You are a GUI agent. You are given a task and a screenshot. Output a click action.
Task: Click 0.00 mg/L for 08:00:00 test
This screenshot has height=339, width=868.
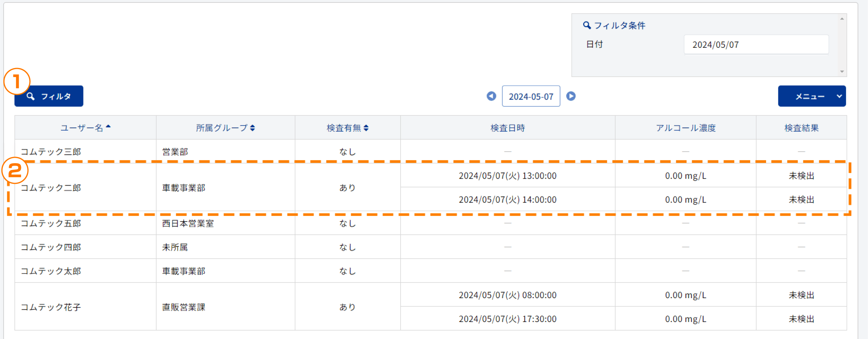(x=685, y=295)
